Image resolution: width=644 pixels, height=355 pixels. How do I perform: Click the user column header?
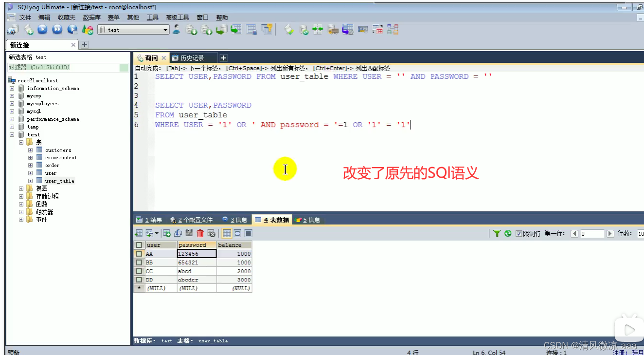pos(161,245)
